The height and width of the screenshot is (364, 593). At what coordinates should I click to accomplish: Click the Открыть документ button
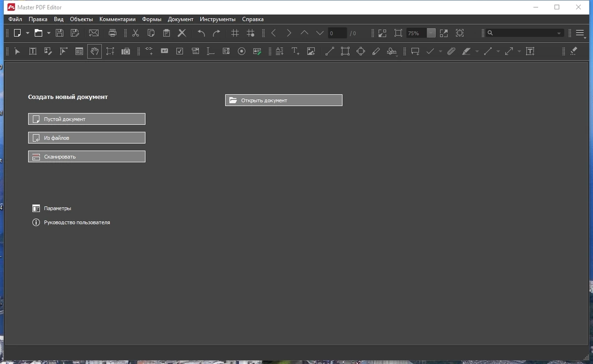(x=284, y=100)
